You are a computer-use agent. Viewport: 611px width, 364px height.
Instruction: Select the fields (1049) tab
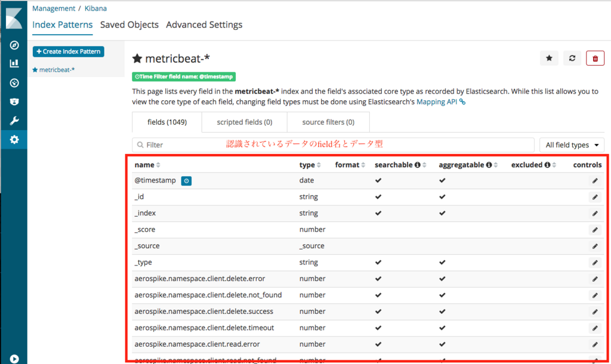[x=167, y=122]
